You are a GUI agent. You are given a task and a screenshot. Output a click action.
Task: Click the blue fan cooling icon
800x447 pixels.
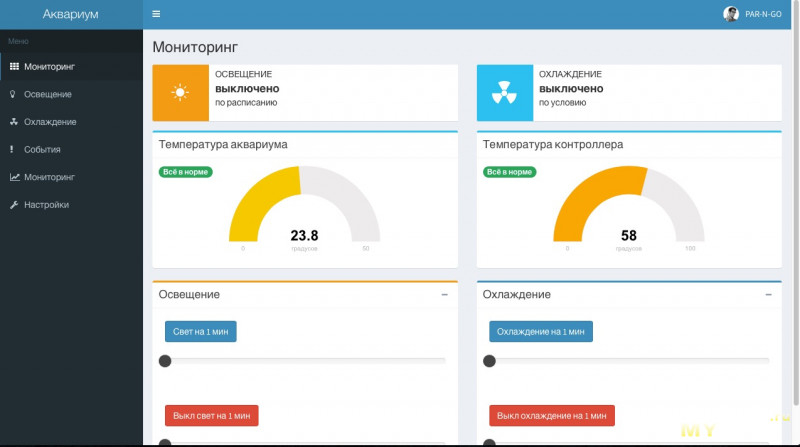click(x=504, y=93)
